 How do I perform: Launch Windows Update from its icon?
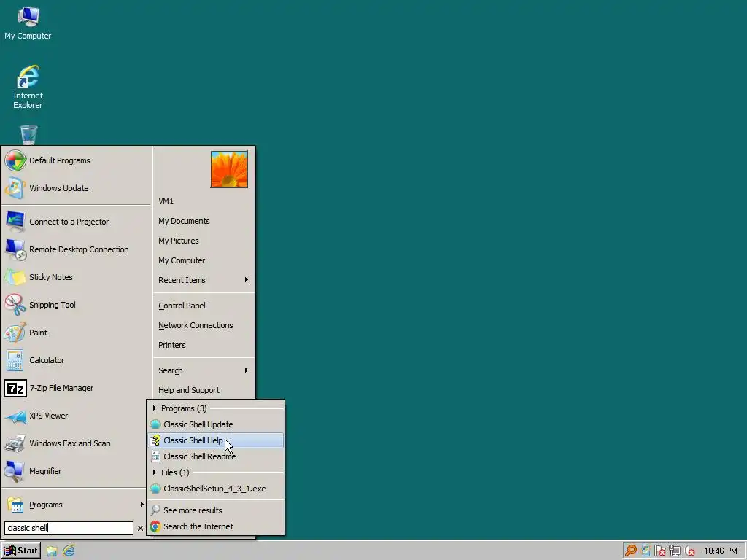(15, 188)
